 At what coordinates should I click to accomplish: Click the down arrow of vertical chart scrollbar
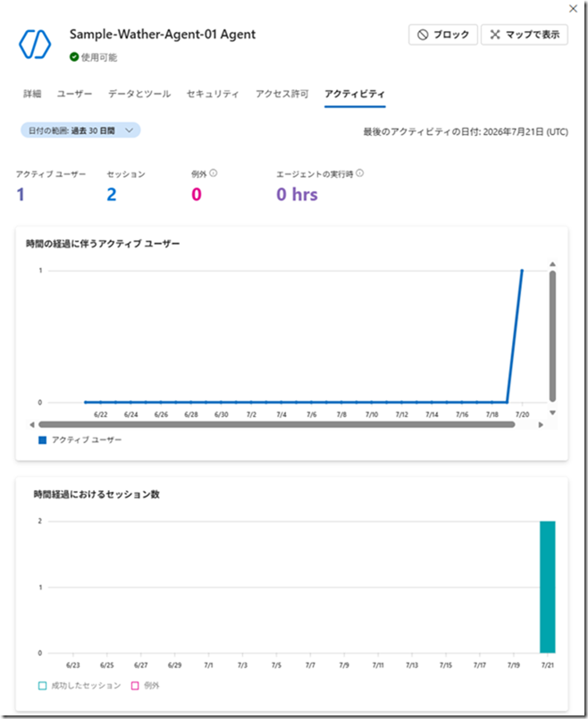552,413
